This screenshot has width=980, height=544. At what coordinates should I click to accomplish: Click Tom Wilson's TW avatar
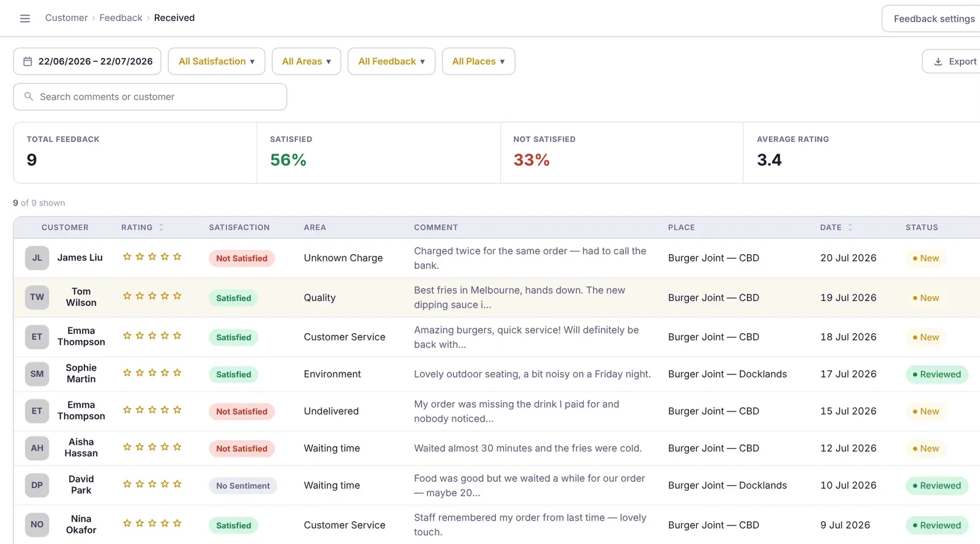pyautogui.click(x=37, y=297)
